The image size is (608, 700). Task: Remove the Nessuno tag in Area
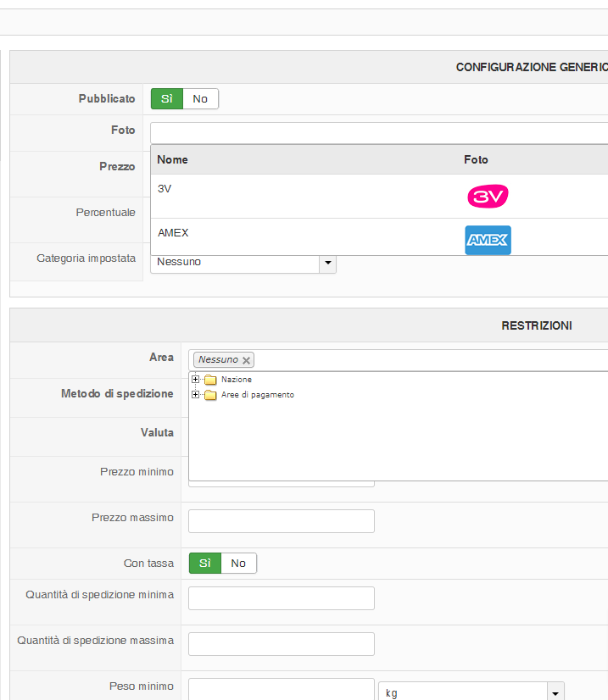pos(247,360)
